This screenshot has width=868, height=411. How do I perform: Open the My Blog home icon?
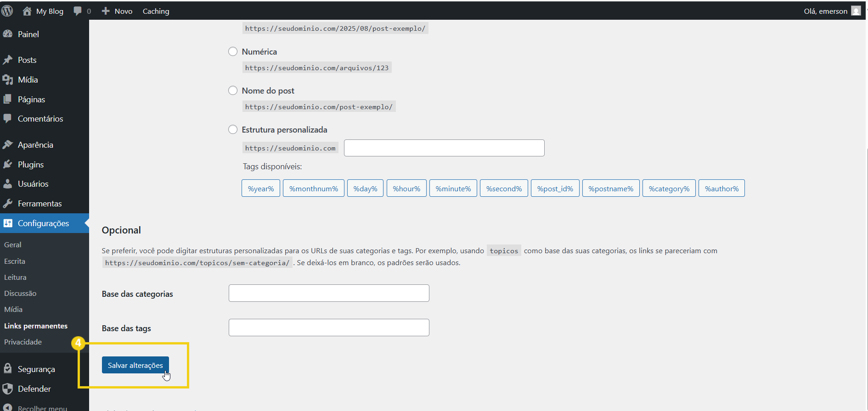pos(27,11)
